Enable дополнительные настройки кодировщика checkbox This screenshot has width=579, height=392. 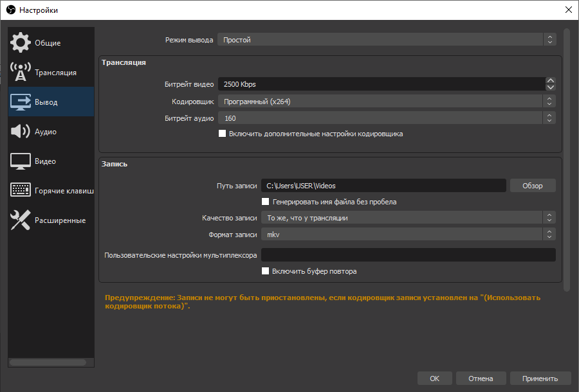pyautogui.click(x=223, y=134)
